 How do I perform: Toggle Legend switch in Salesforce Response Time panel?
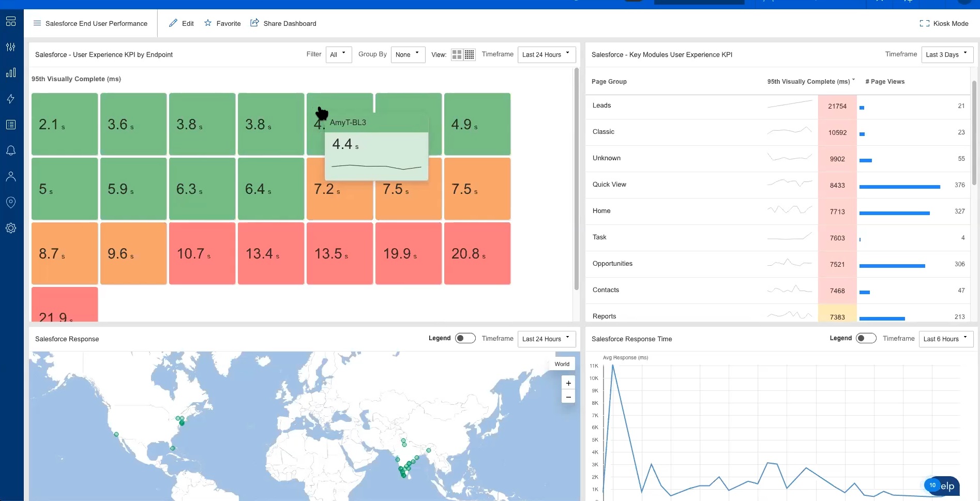tap(866, 338)
